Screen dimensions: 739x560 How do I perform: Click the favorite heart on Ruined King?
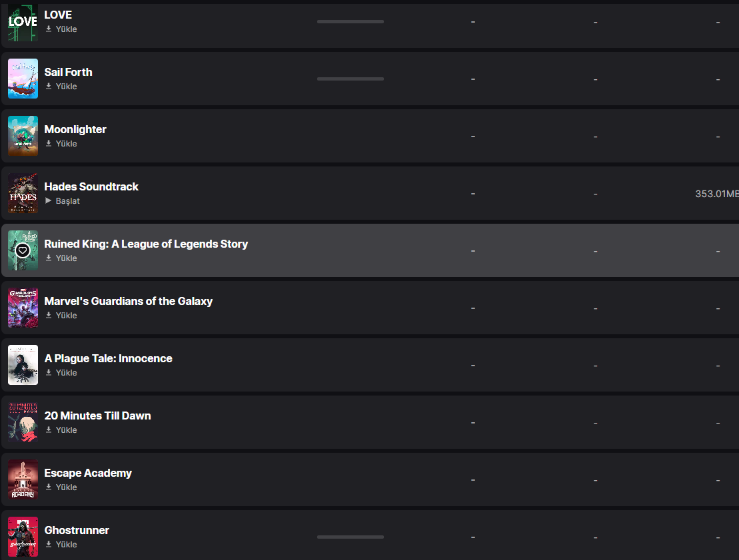coord(23,250)
